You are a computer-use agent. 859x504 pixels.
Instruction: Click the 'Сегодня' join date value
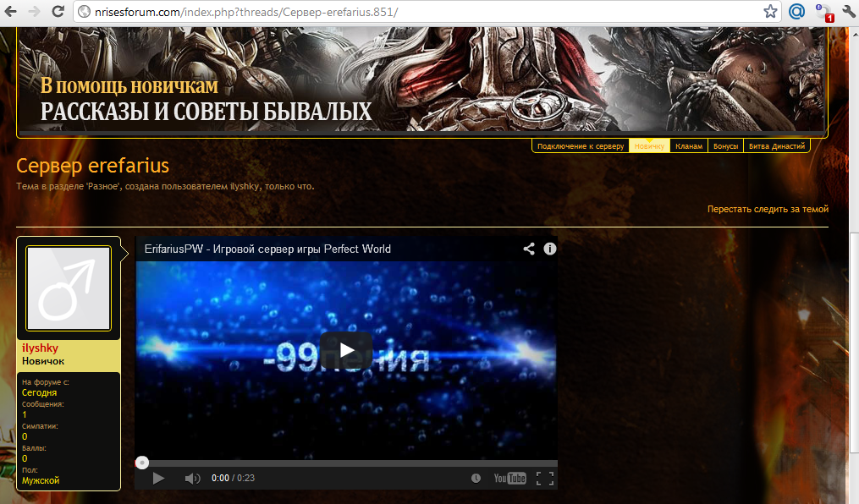tap(40, 393)
